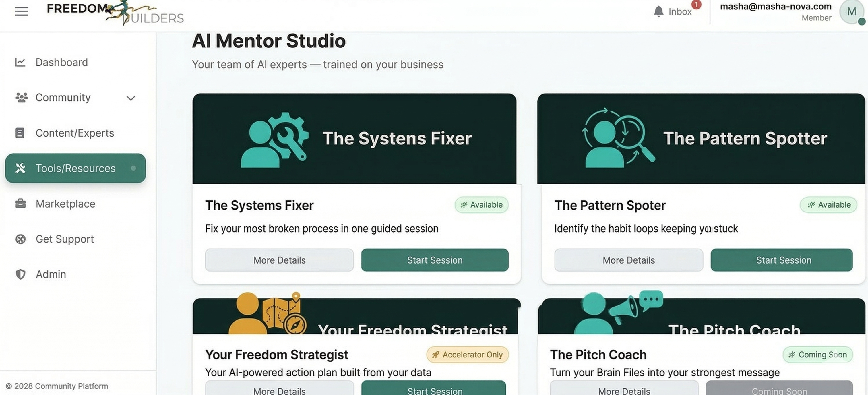Start Session for The Pattern Spoter

(782, 260)
